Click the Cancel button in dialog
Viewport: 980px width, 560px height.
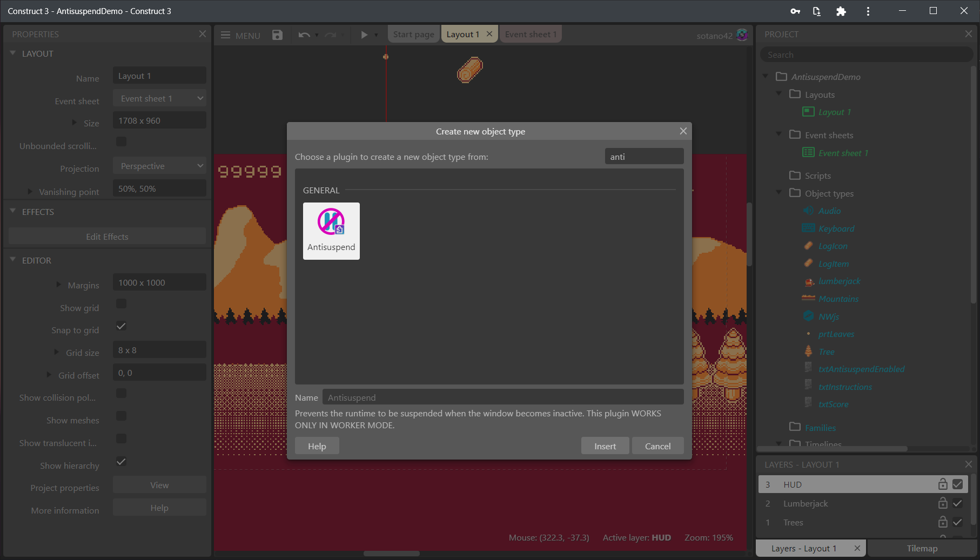tap(657, 446)
